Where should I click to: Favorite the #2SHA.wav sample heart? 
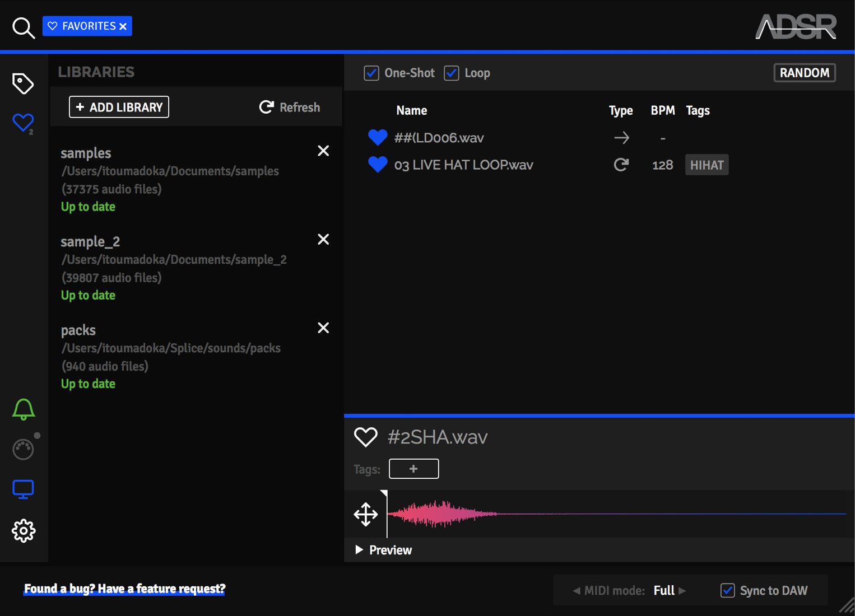click(365, 437)
